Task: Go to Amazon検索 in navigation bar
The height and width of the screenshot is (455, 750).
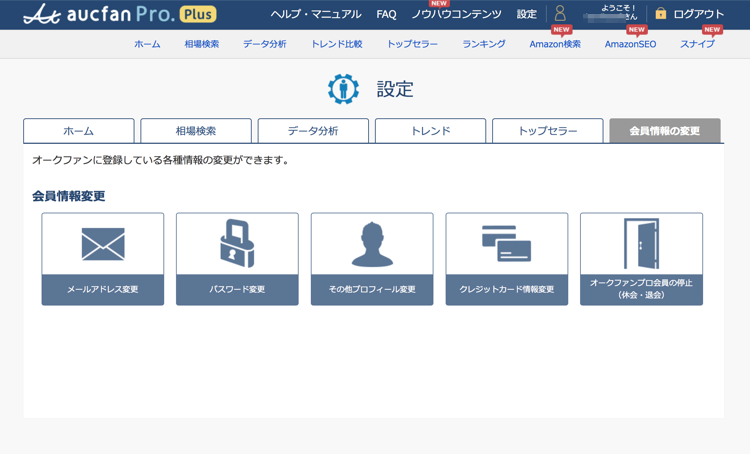Action: coord(555,44)
